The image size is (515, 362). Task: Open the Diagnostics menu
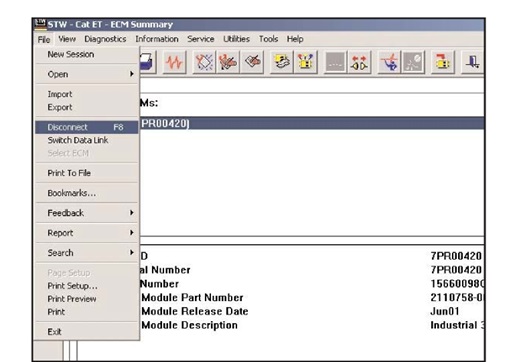(105, 39)
